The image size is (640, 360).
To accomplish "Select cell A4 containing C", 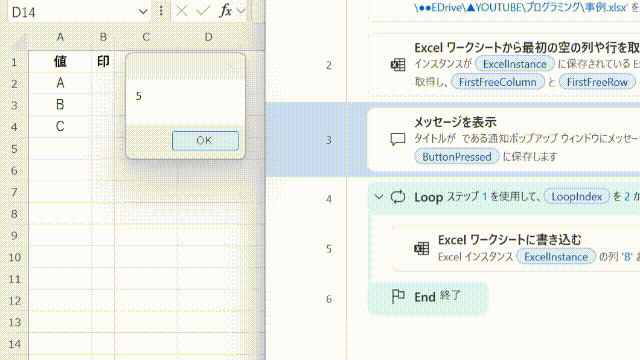I will click(60, 127).
